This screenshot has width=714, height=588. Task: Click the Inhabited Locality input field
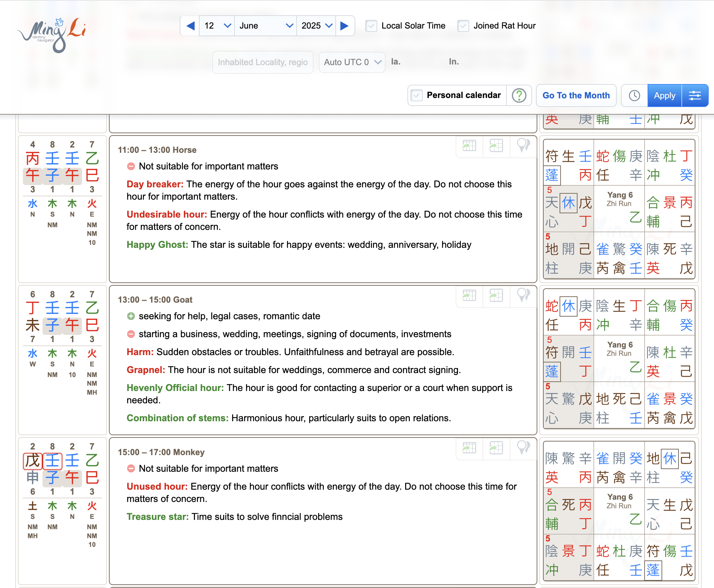263,62
